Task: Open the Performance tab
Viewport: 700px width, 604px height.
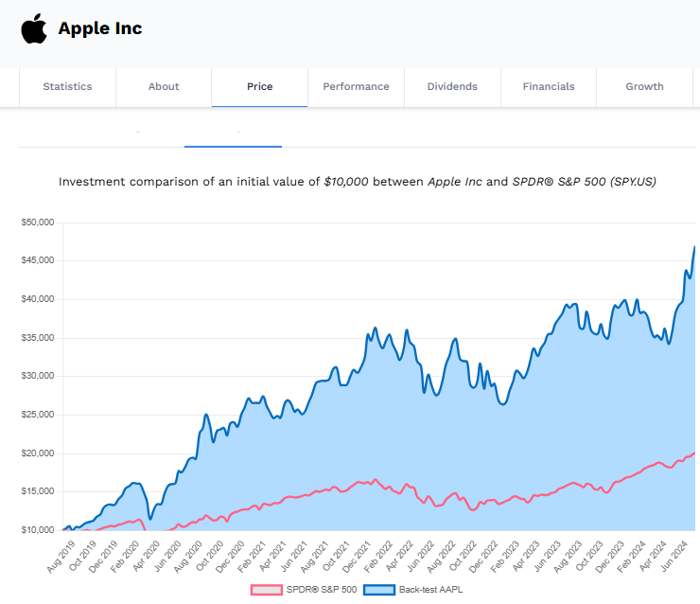Action: click(x=357, y=87)
